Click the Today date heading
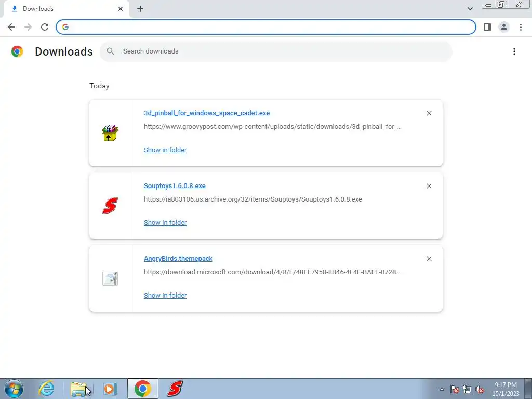The height and width of the screenshot is (399, 532). (x=99, y=86)
